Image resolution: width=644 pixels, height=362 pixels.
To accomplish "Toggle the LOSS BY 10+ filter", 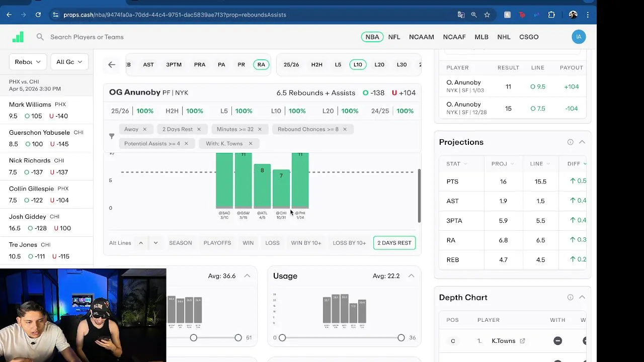I will point(349,243).
